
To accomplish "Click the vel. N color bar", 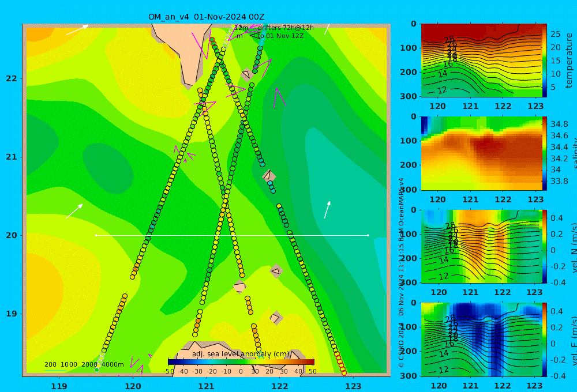I will pos(545,246).
